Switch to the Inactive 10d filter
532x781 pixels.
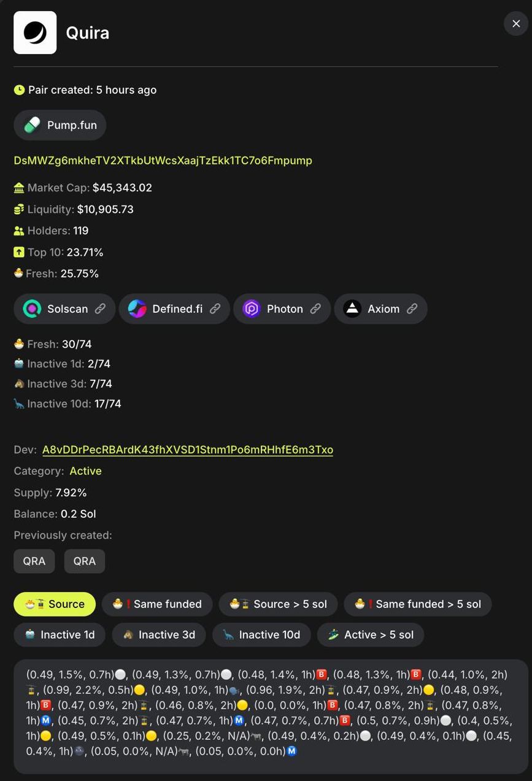pyautogui.click(x=261, y=635)
